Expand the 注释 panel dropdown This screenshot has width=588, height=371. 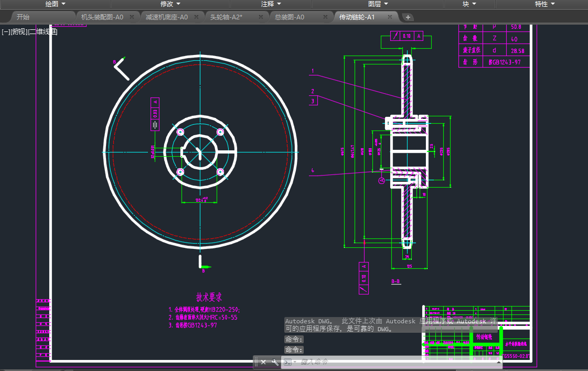coord(271,4)
